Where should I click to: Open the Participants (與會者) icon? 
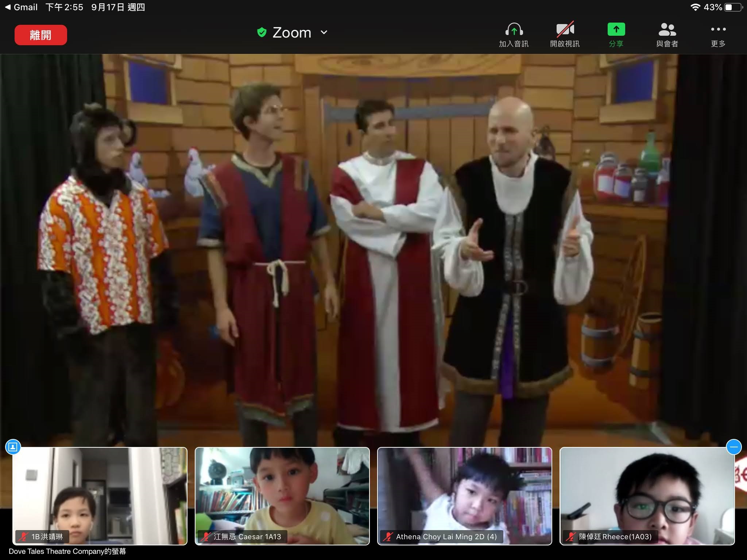point(667,29)
